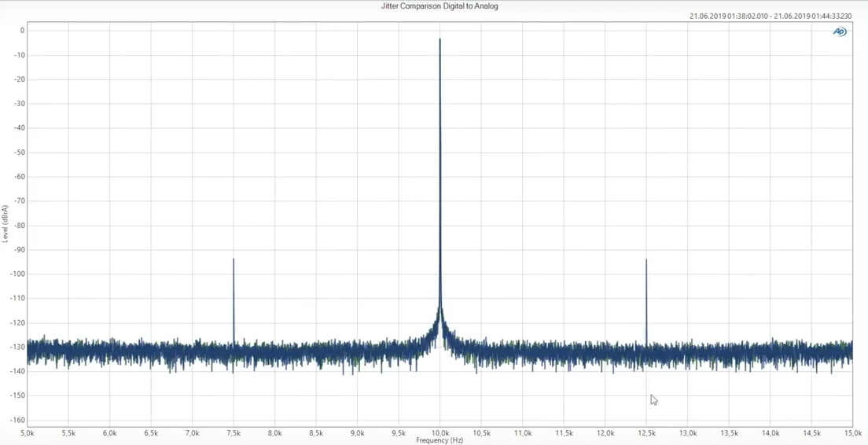868x445 pixels.
Task: Select the 7,5k tick on the frequency axis
Action: coord(234,433)
